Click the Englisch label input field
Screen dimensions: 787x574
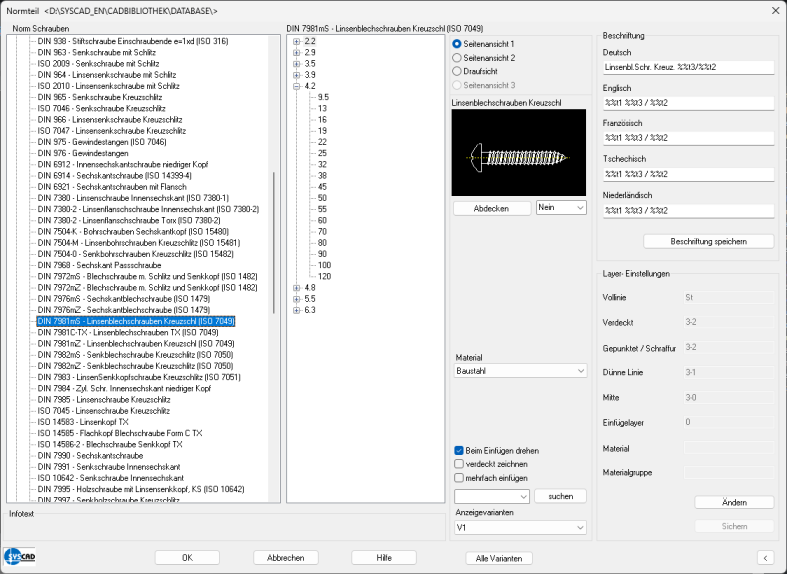click(688, 103)
